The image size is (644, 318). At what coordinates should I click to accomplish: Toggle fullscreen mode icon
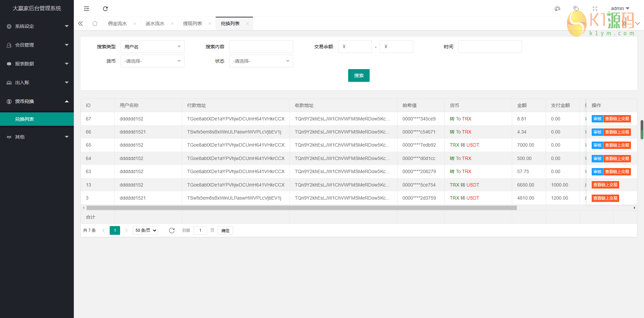(x=595, y=9)
